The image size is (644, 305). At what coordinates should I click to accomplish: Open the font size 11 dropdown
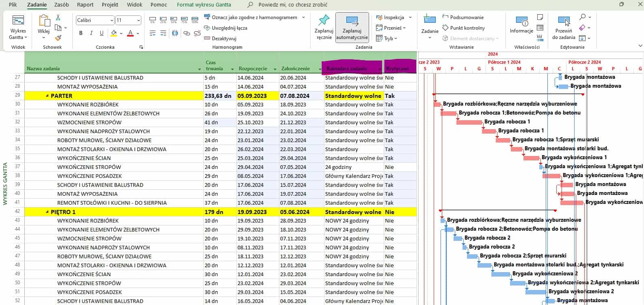(138, 20)
